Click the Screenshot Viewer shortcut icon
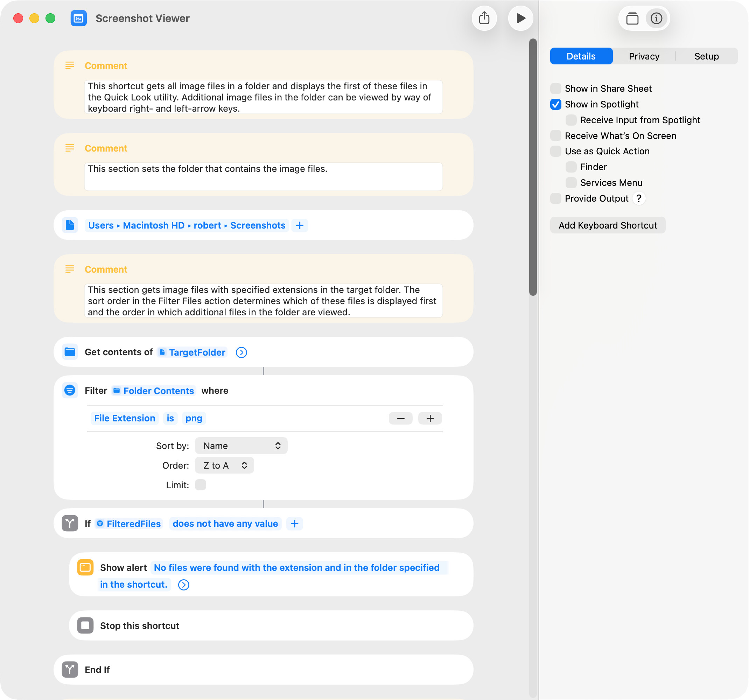This screenshot has height=700, width=749. tap(78, 18)
